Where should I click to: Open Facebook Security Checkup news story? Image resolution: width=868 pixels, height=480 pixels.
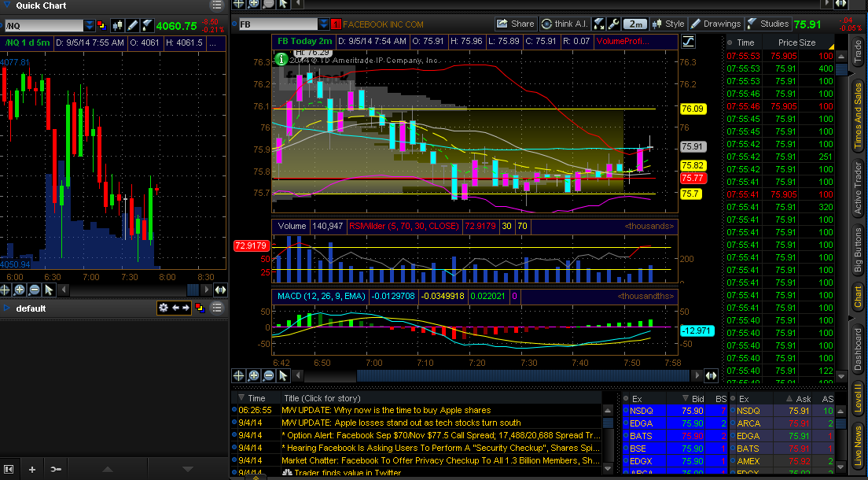tap(440, 448)
